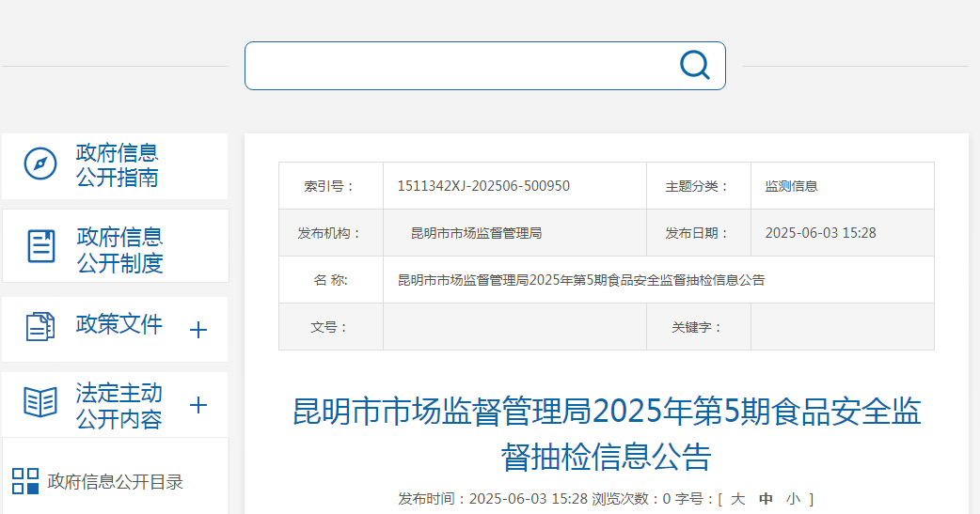Focus the search input box
The width and height of the screenshot is (980, 514).
(485, 66)
